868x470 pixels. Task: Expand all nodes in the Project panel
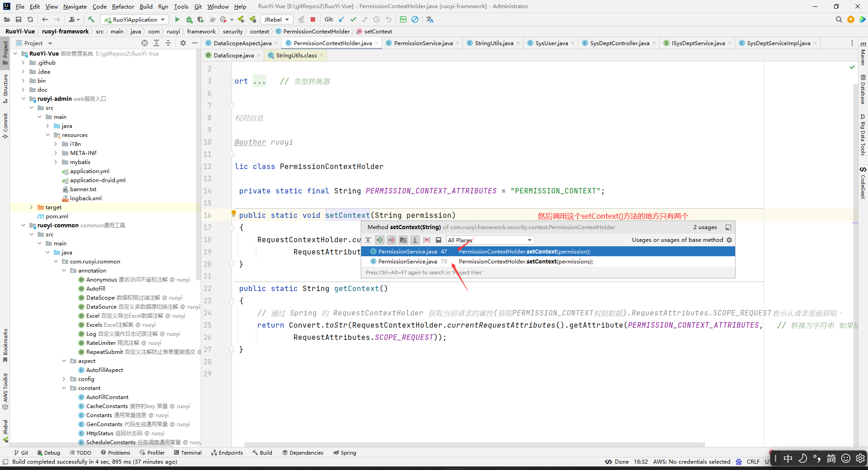pos(156,43)
